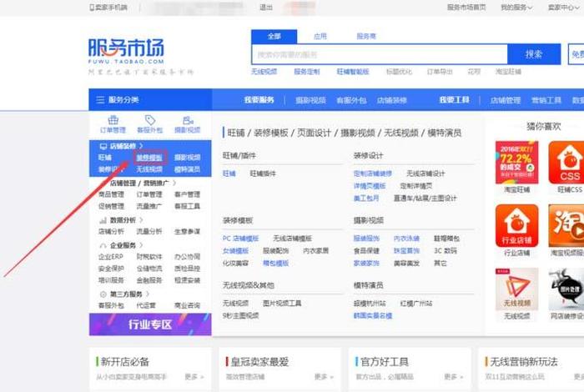Screen dimensions: 584x392
Task: Click 模特演员 in the sidebar
Action: pos(188,169)
